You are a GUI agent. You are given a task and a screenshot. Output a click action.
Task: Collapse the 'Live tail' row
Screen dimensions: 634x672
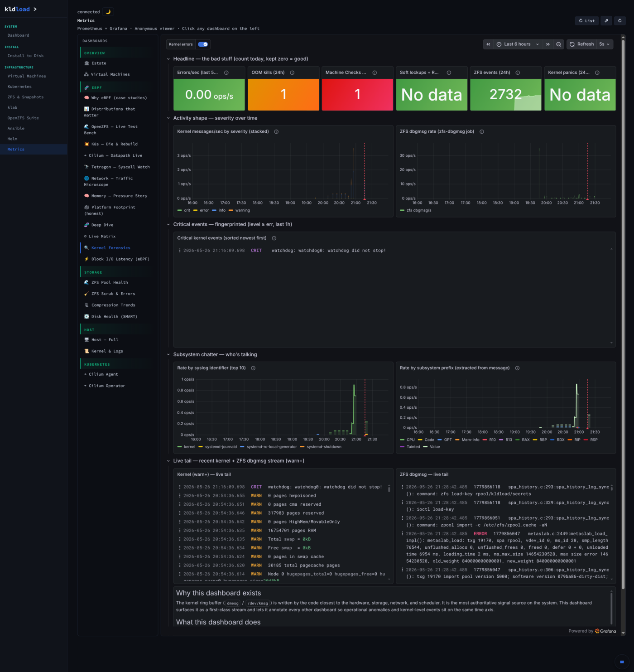(x=168, y=461)
